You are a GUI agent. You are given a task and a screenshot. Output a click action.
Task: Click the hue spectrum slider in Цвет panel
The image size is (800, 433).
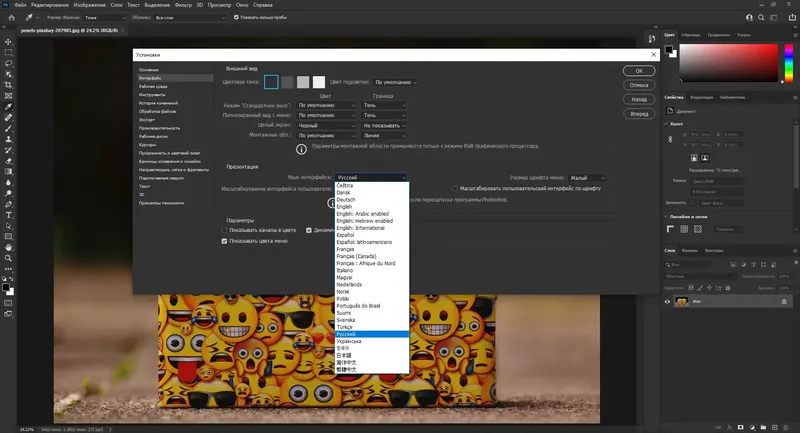tap(789, 63)
